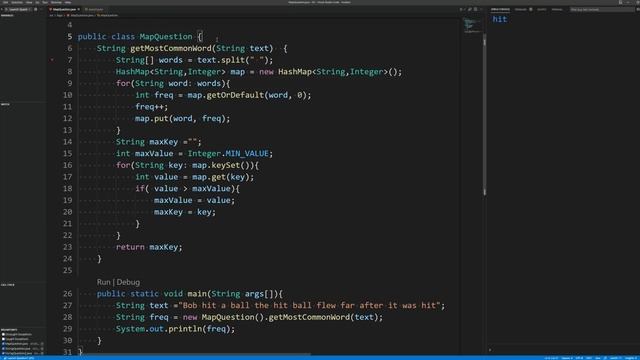
Task: Click the editor minimap preview
Action: coord(472,25)
